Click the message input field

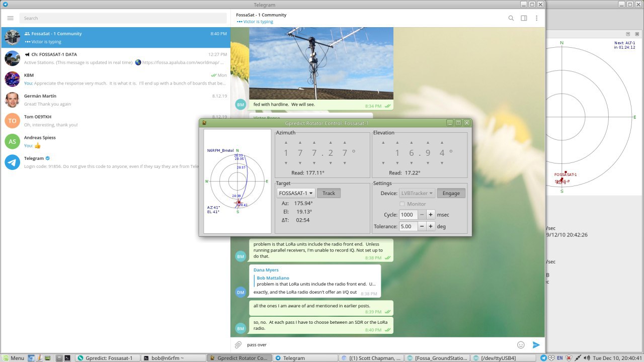tap(377, 345)
